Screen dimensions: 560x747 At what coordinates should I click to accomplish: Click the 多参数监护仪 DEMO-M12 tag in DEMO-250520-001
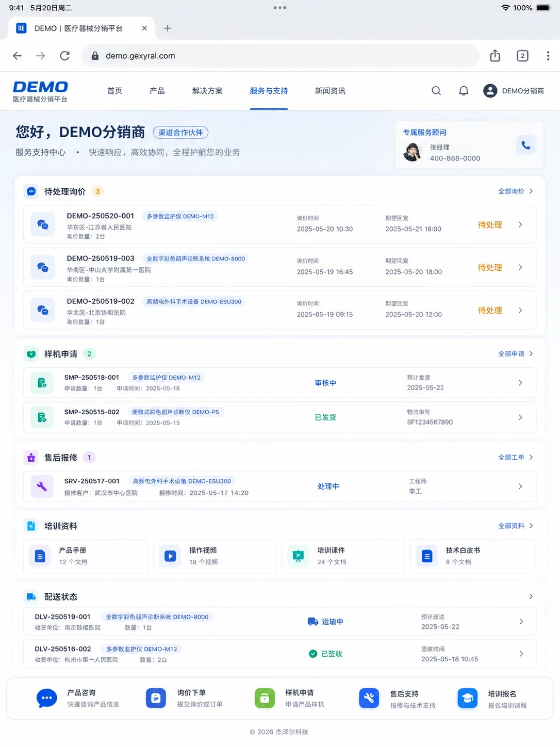pos(180,216)
